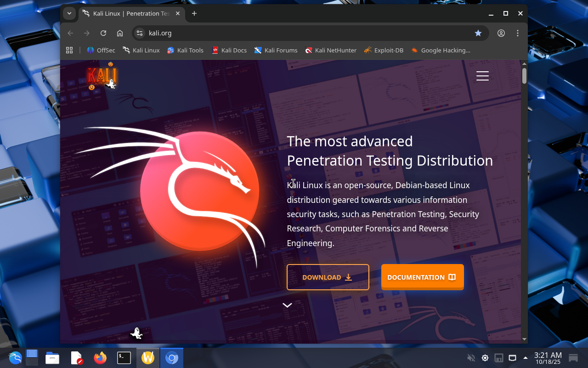Open the terminal from the taskbar
This screenshot has width=588, height=368.
(x=124, y=358)
